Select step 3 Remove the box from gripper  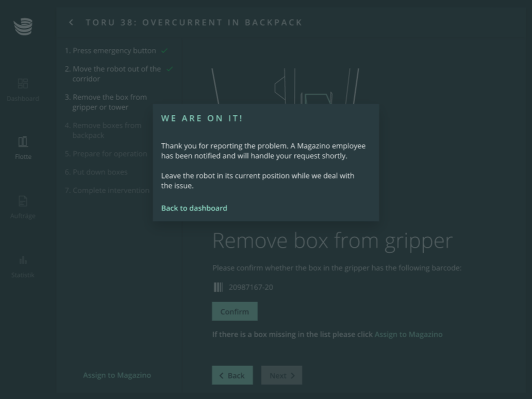click(109, 102)
